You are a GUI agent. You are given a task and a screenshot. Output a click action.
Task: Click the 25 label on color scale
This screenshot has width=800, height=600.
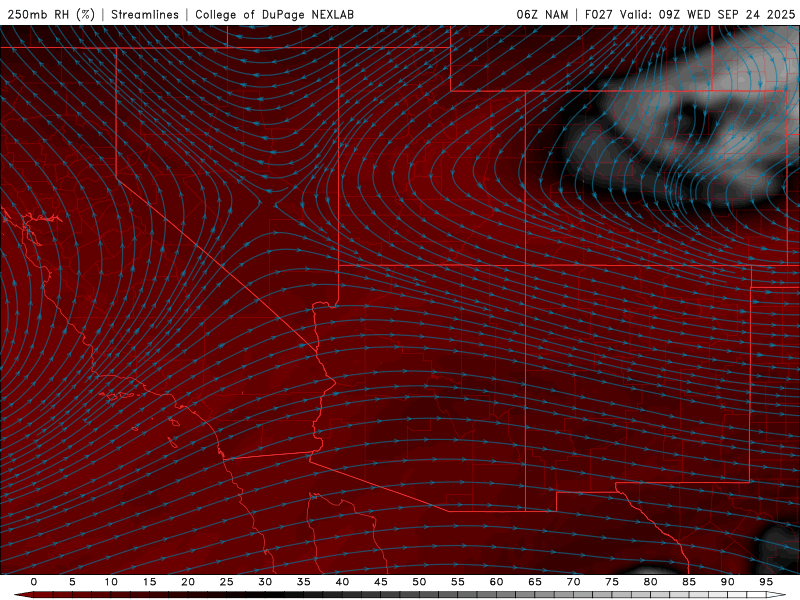227,582
